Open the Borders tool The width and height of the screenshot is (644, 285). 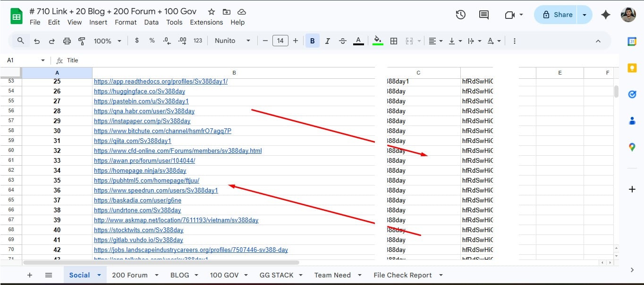click(x=394, y=41)
